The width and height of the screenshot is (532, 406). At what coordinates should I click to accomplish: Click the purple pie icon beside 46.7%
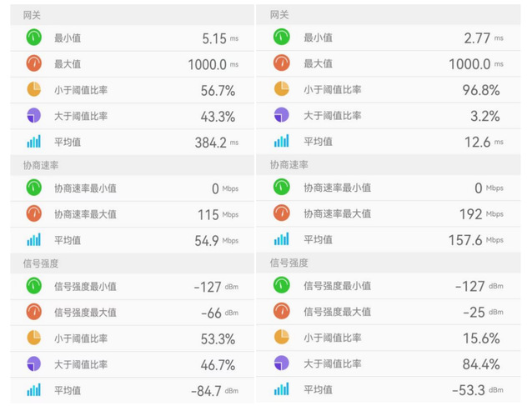33,363
